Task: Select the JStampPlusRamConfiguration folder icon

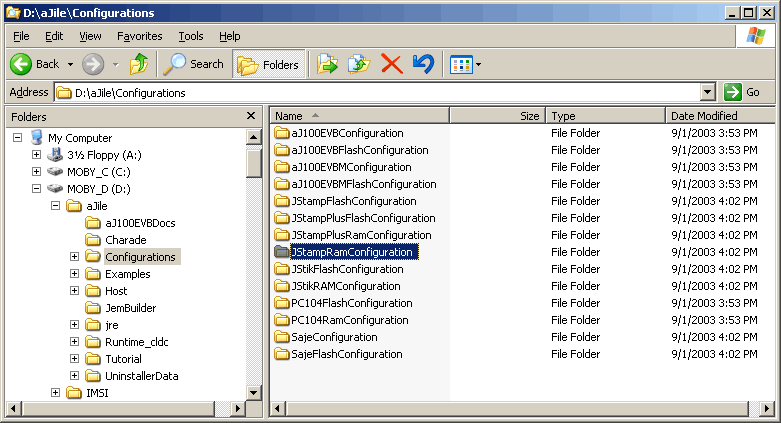Action: pyautogui.click(x=282, y=235)
